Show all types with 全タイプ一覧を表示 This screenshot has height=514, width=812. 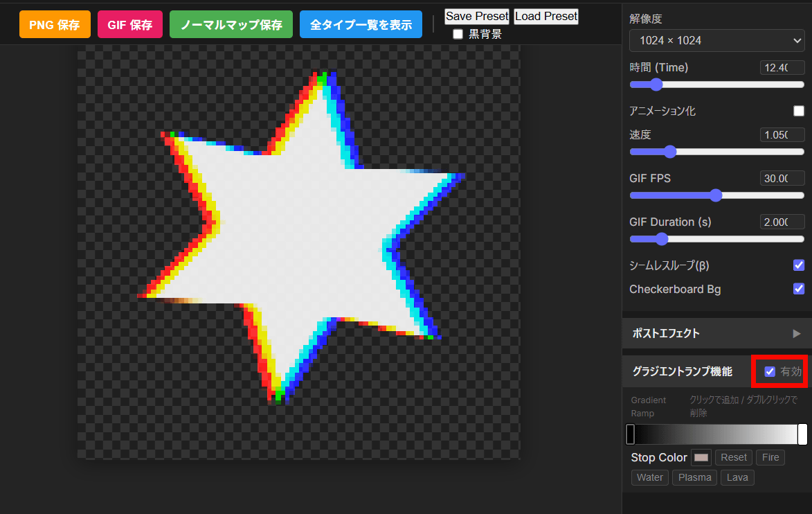coord(361,24)
